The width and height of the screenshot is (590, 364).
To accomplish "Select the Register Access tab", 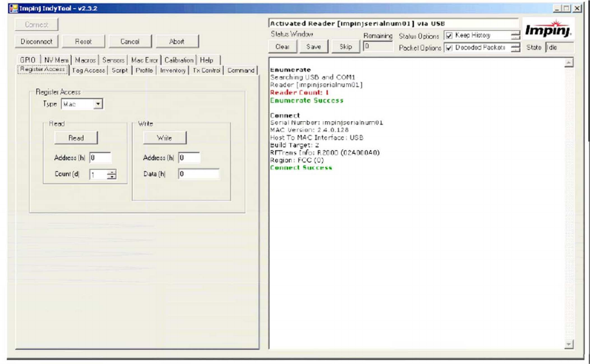I will [x=43, y=69].
